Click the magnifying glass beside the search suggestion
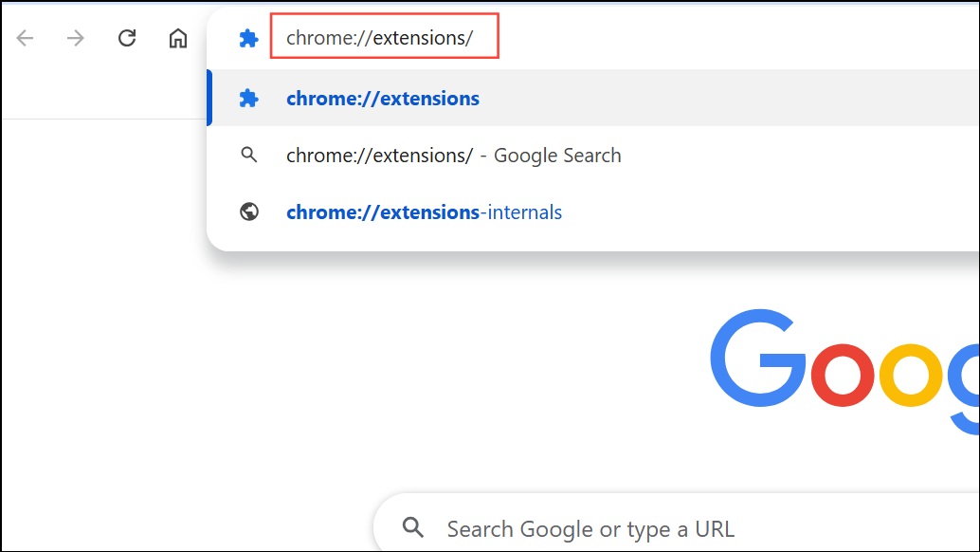 (249, 155)
